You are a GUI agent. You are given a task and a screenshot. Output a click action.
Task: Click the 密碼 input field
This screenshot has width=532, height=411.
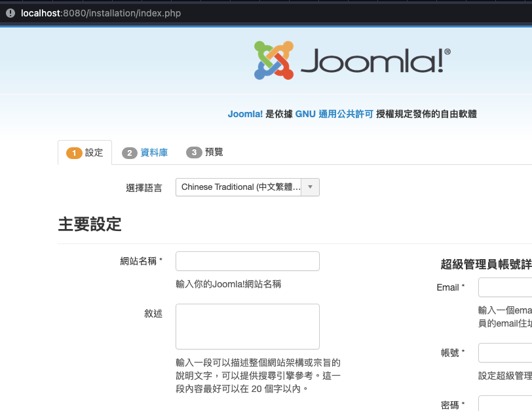pos(505,403)
